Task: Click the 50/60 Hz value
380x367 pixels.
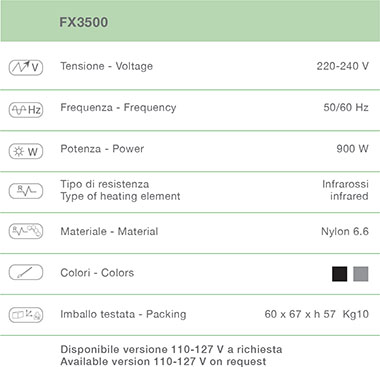Action: pyautogui.click(x=346, y=107)
